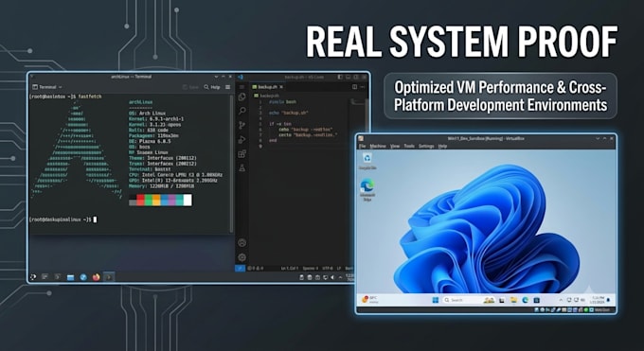Open Run and Debug in VS Code

(x=241, y=140)
